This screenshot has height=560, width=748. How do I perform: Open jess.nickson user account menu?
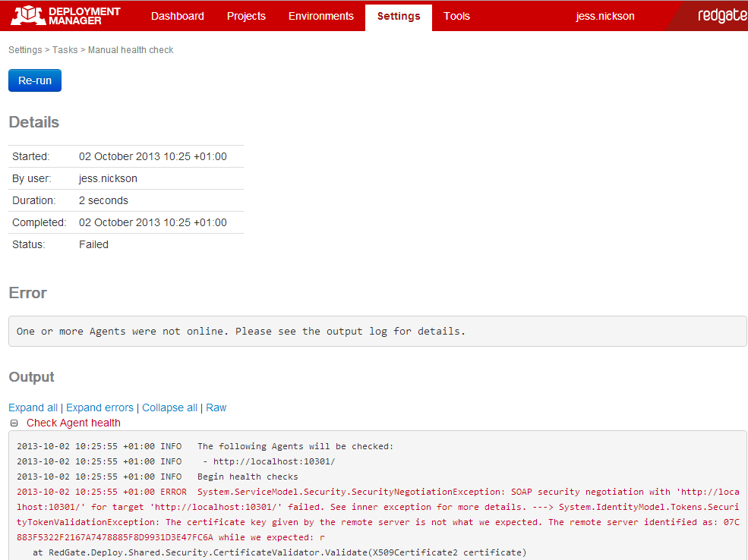(x=604, y=16)
